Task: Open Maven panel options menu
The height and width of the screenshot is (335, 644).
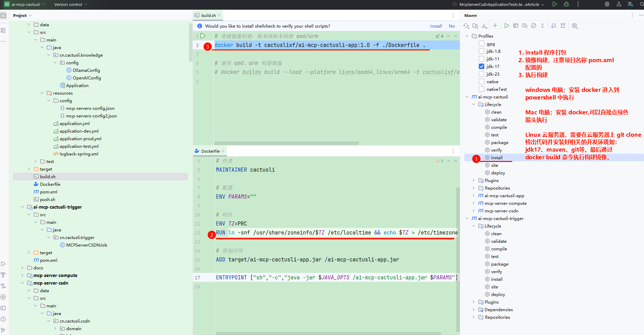Action: click(x=632, y=16)
